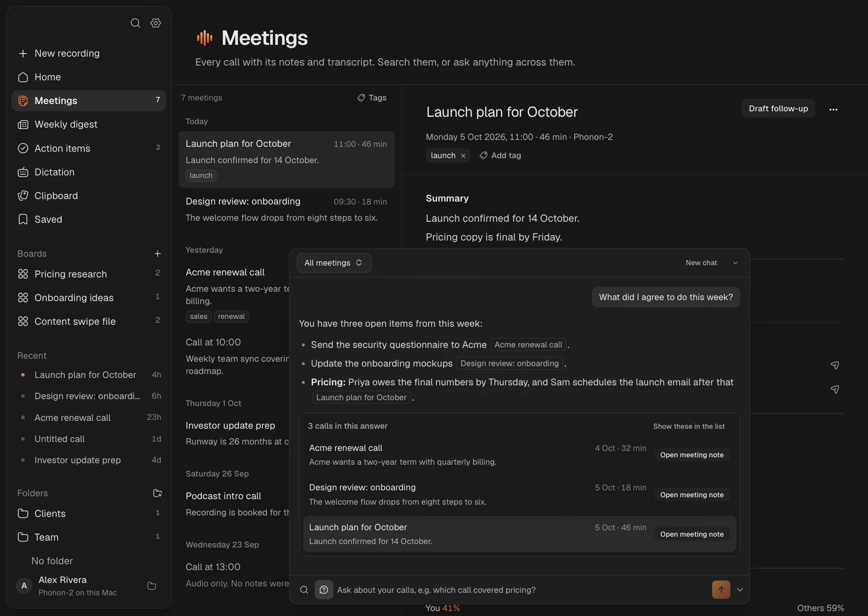This screenshot has height=616, width=868.
Task: Click the folder icon beside Alex Rivera
Action: click(x=152, y=586)
